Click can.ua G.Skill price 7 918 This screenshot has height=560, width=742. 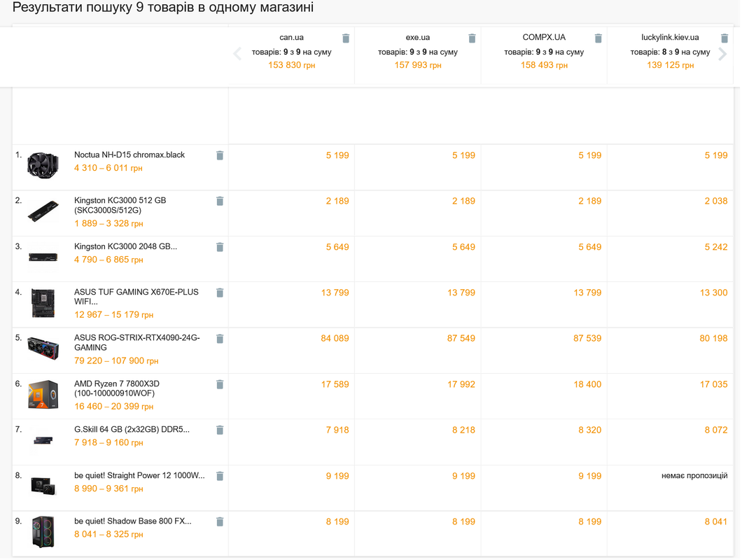337,430
